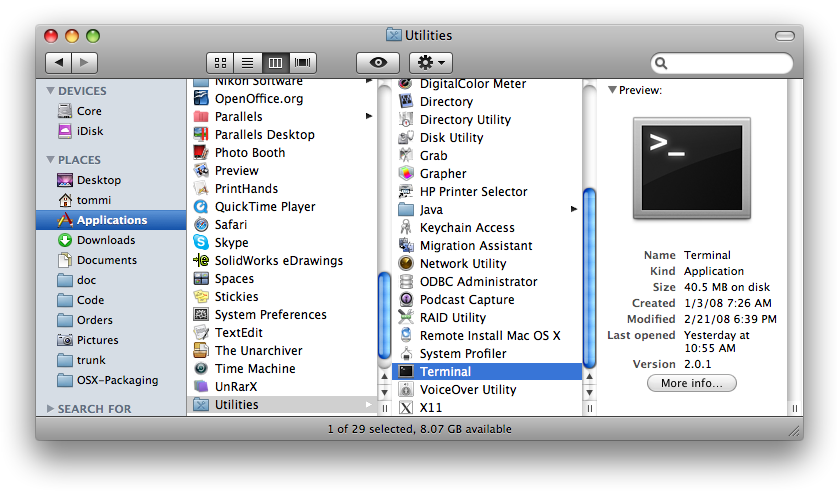Viewport: 837px width, 493px height.
Task: Open the trunk folder in sidebar
Action: point(111,360)
